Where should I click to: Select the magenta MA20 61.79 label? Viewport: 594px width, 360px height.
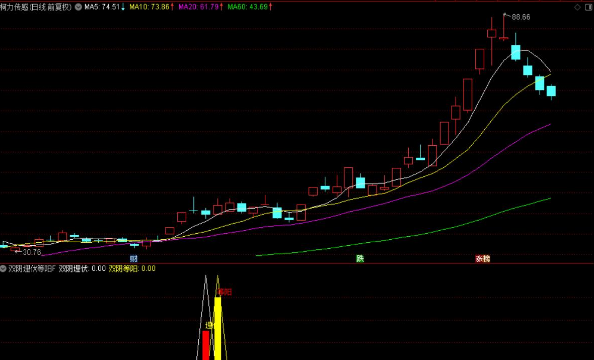(201, 7)
